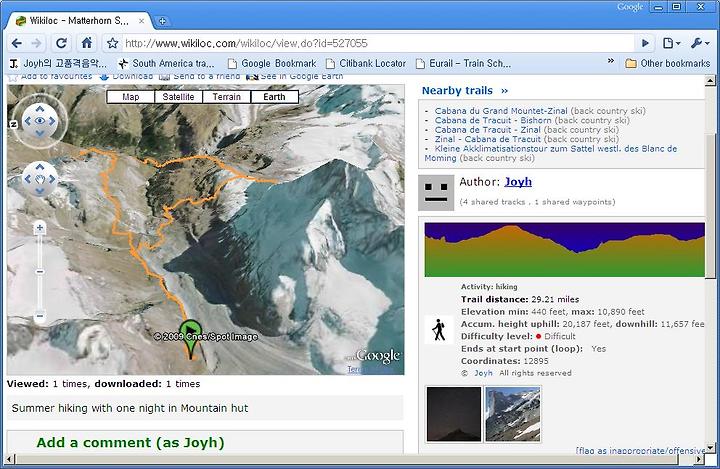The width and height of the screenshot is (720, 469).
Task: Pan map left with move joystick arrow
Action: 28,179
